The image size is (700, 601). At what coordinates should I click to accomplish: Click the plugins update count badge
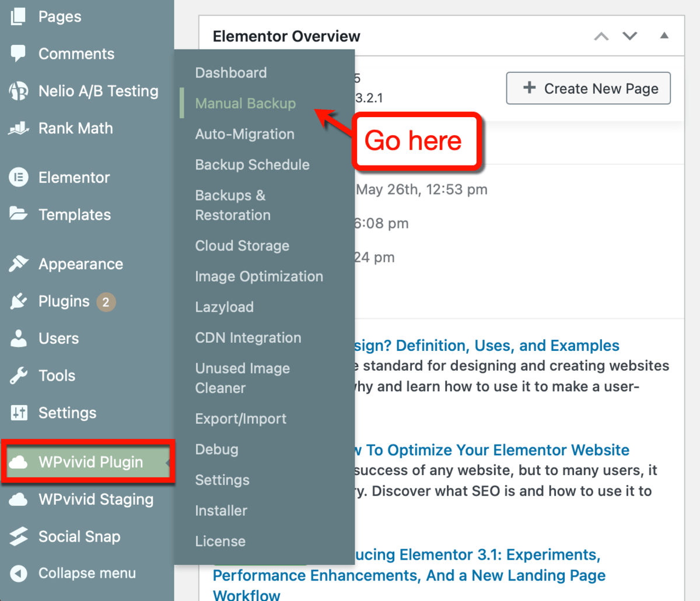[x=106, y=302]
